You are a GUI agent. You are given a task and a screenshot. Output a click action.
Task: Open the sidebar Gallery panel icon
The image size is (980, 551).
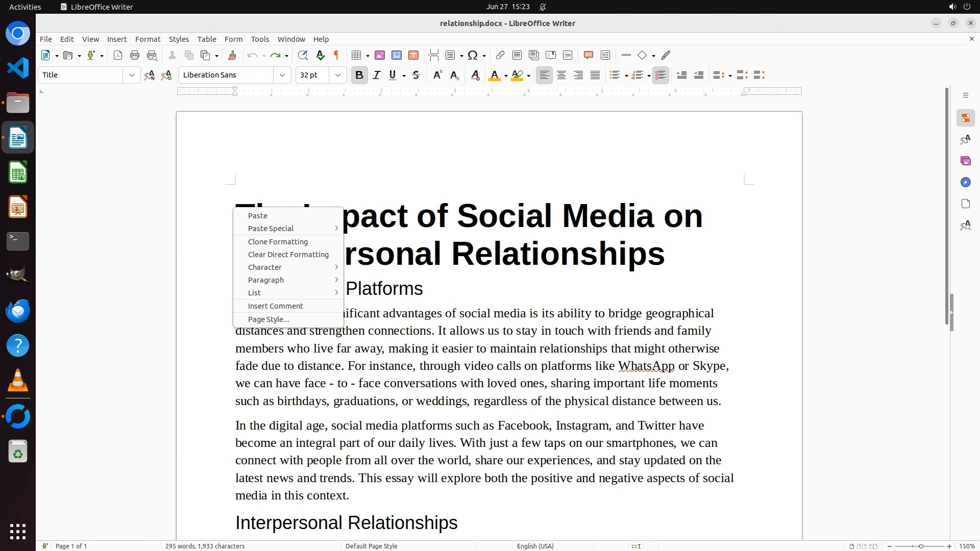click(965, 161)
